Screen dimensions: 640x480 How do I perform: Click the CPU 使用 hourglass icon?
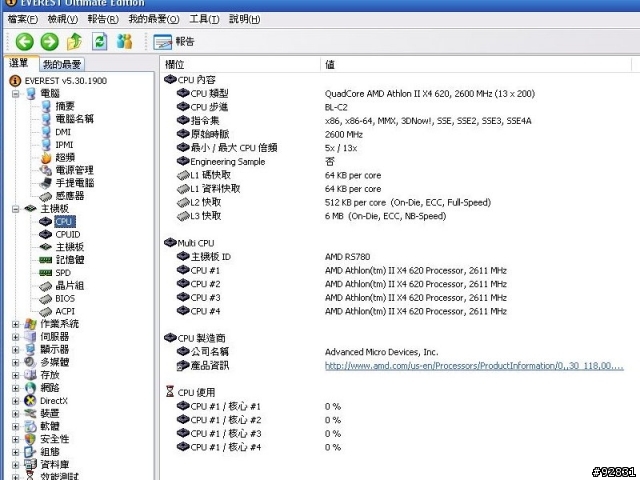pyautogui.click(x=170, y=392)
